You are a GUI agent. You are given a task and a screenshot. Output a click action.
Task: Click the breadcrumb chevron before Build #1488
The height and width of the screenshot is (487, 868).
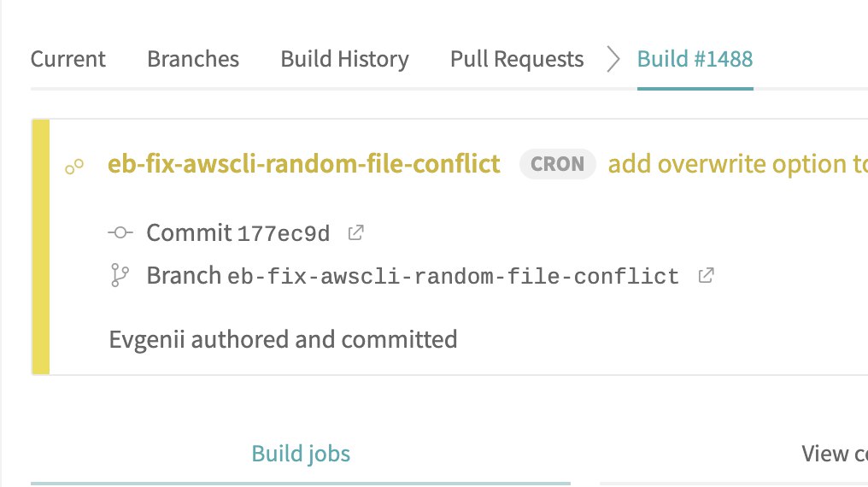coord(613,59)
